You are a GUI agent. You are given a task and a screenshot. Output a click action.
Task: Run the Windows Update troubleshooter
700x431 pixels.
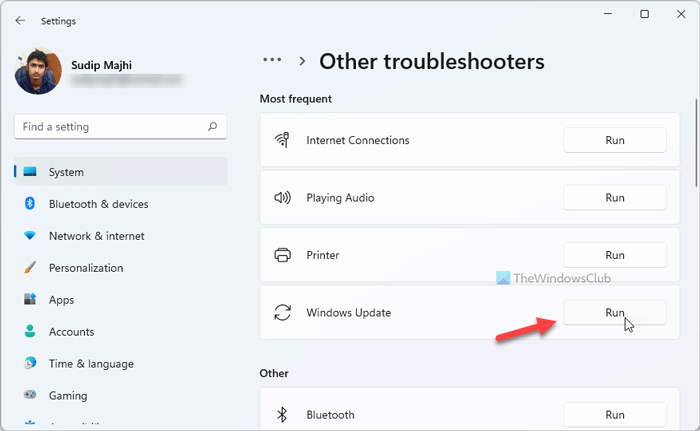point(615,313)
